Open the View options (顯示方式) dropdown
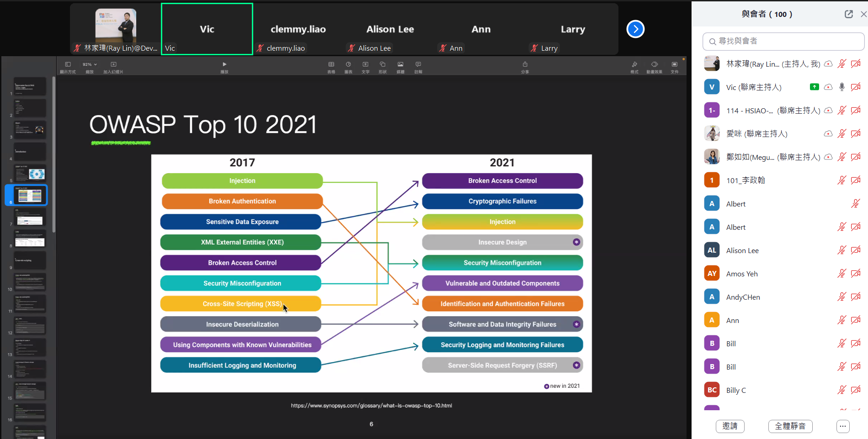This screenshot has height=439, width=868. click(x=68, y=65)
